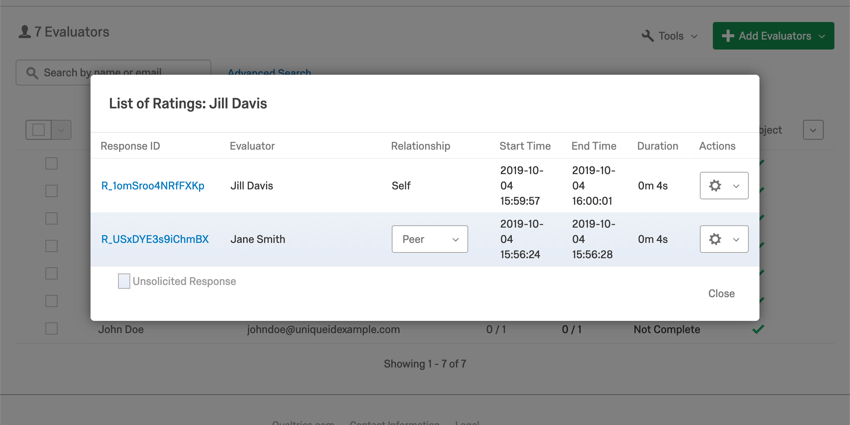
Task: Open the select-all checkbox dropdown arrow
Action: (x=61, y=130)
